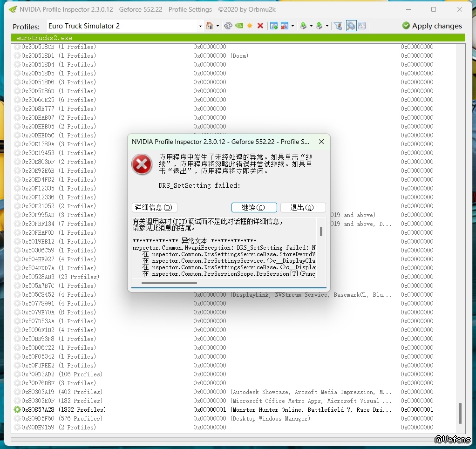Click gear icon of 0x20D6CE25 row
Screen dimensions: 476x449
[17, 100]
